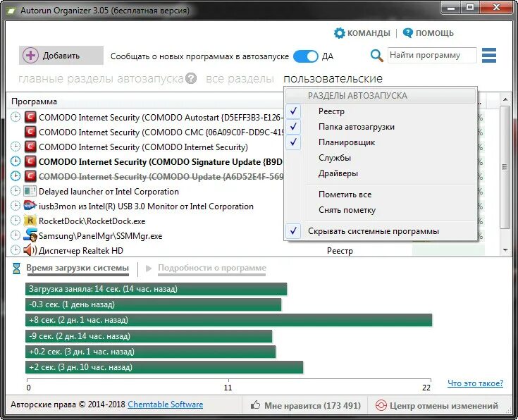Switch to главные разделы автозапуска tab
Image resolution: width=518 pixels, height=420 pixels.
[x=101, y=79]
